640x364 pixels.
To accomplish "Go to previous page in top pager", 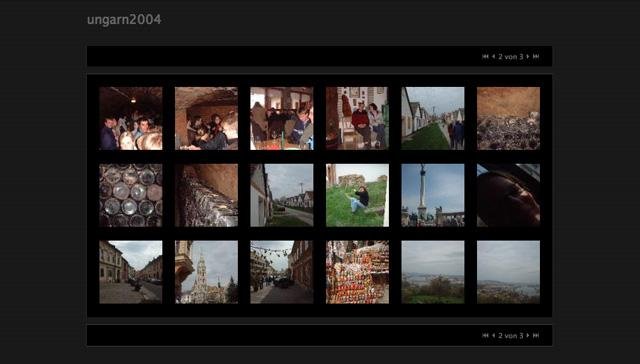I will pos(493,56).
